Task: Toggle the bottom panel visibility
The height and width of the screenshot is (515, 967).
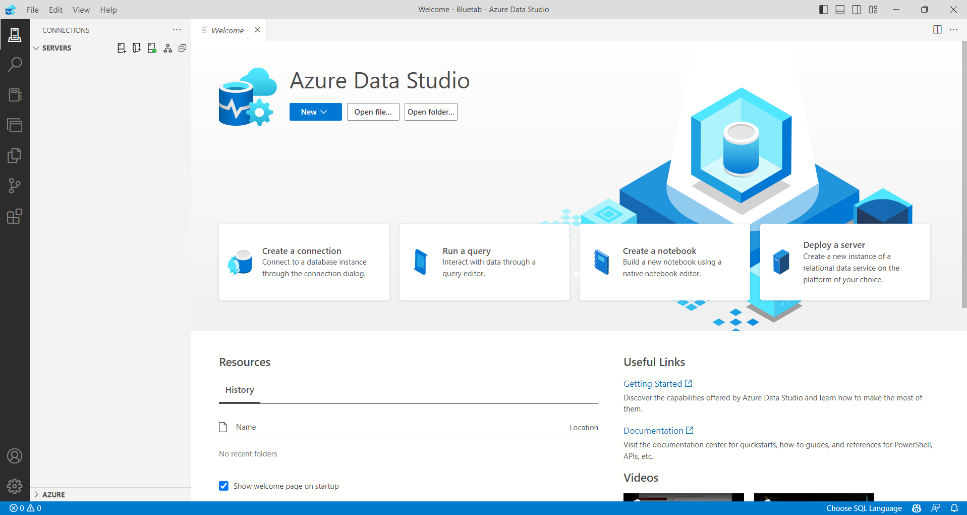Action: click(839, 10)
